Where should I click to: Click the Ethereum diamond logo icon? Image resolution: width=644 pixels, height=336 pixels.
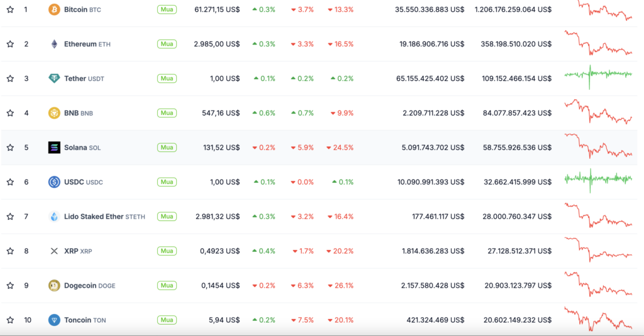[x=54, y=44]
